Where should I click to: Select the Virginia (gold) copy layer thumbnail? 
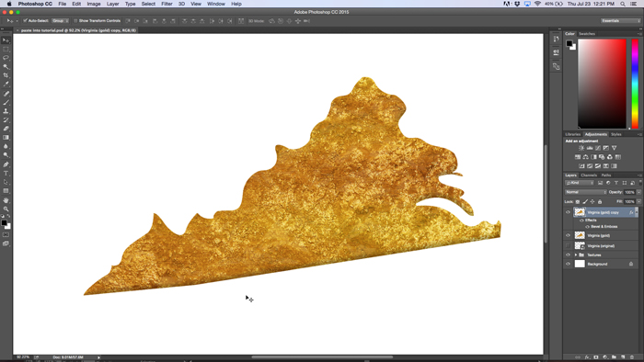[580, 212]
